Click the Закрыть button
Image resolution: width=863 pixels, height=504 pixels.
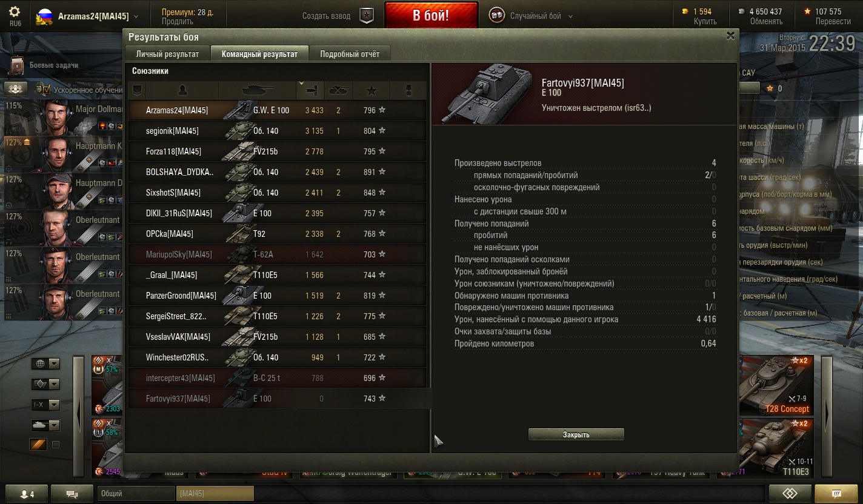(576, 434)
